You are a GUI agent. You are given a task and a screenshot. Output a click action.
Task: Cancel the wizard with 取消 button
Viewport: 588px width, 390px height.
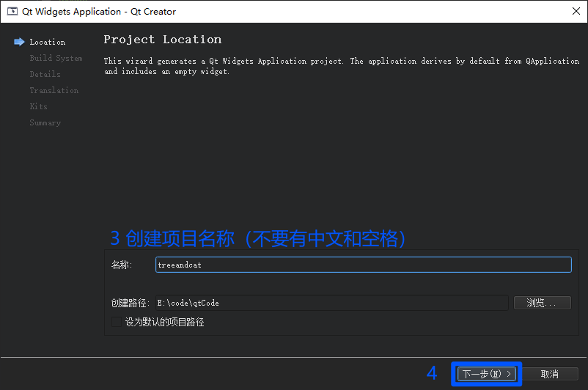(x=550, y=374)
